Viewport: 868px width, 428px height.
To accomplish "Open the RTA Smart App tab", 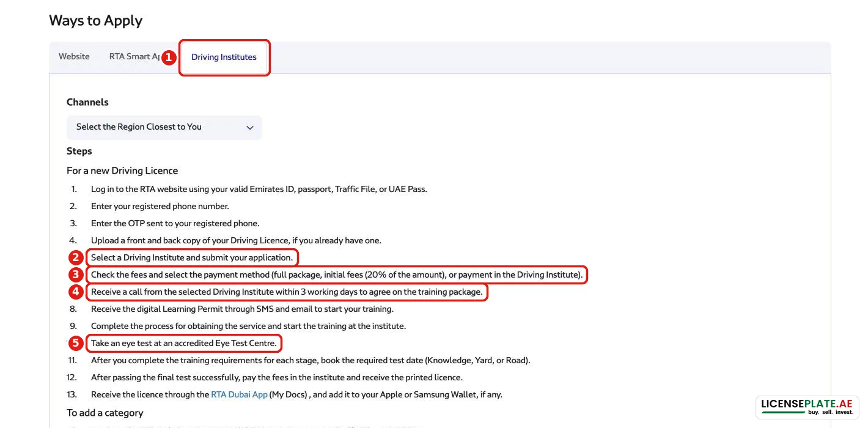I will pyautogui.click(x=134, y=57).
